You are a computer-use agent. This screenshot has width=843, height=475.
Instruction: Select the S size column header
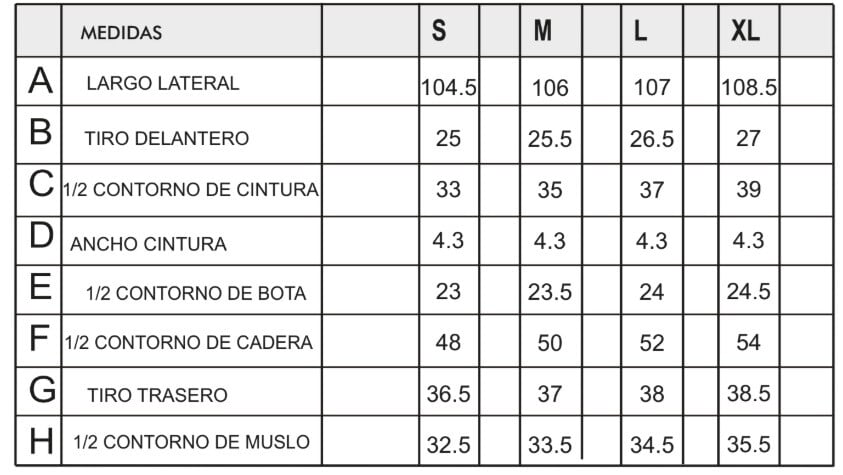pyautogui.click(x=439, y=31)
